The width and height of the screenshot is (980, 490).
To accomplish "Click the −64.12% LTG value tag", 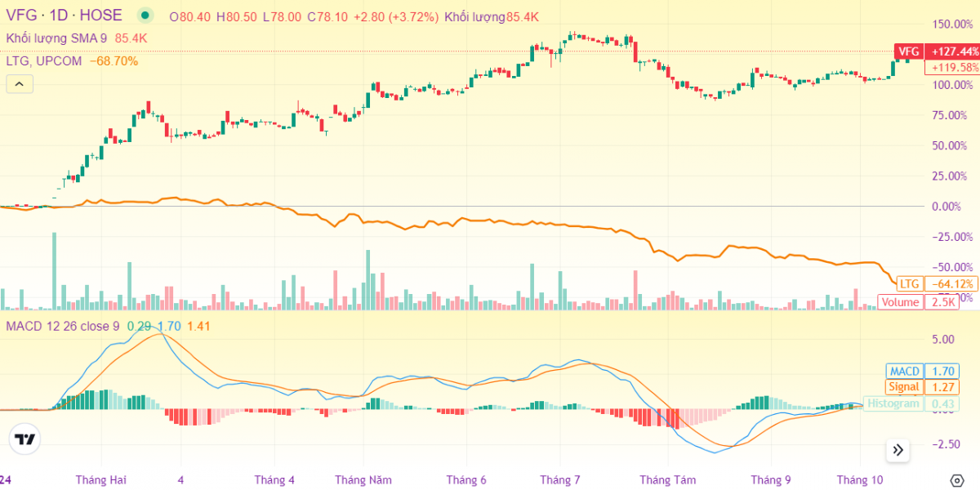I will tap(952, 284).
